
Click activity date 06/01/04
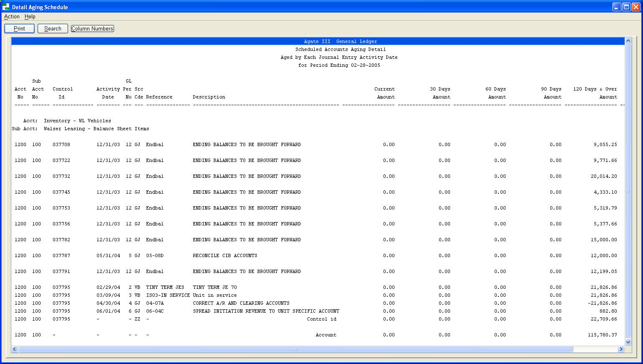108,311
